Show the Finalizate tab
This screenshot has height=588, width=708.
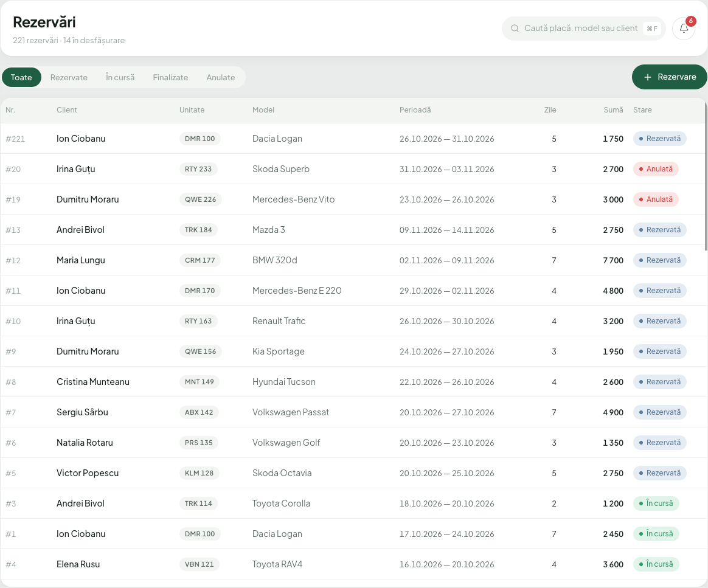tap(170, 77)
